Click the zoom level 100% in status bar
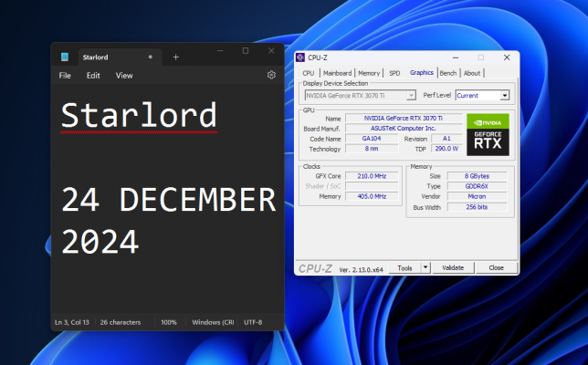Viewport: 588px width, 365px height. [169, 322]
